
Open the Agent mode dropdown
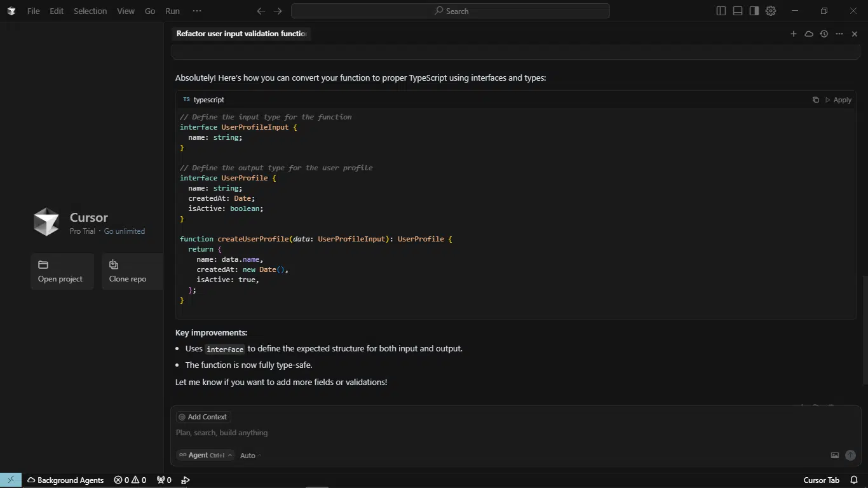[x=205, y=455]
